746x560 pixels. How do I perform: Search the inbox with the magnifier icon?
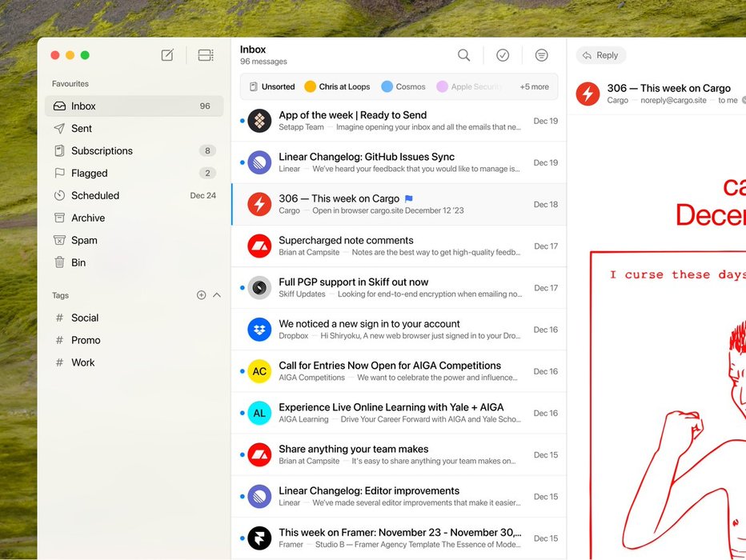pyautogui.click(x=464, y=55)
